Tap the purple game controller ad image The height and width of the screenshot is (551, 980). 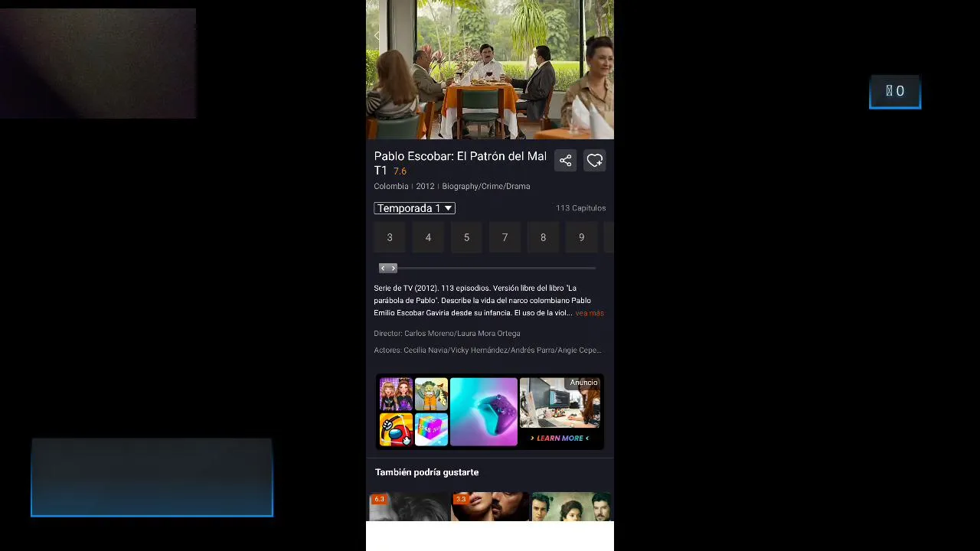click(483, 412)
